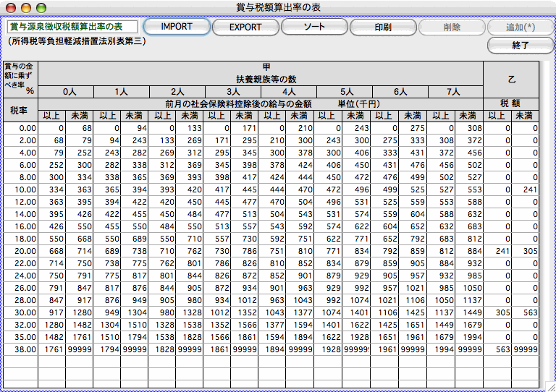Click the green window zoom button
This screenshot has height=392, width=556.
click(41, 7)
